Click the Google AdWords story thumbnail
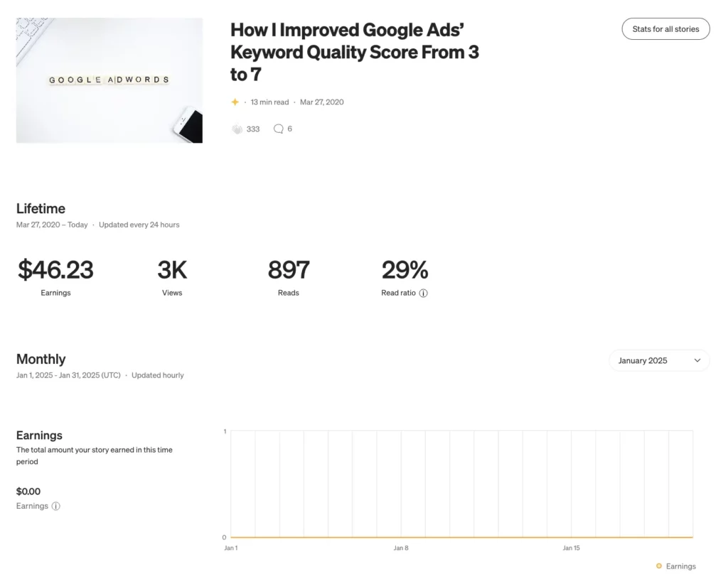This screenshot has width=728, height=575. (109, 80)
